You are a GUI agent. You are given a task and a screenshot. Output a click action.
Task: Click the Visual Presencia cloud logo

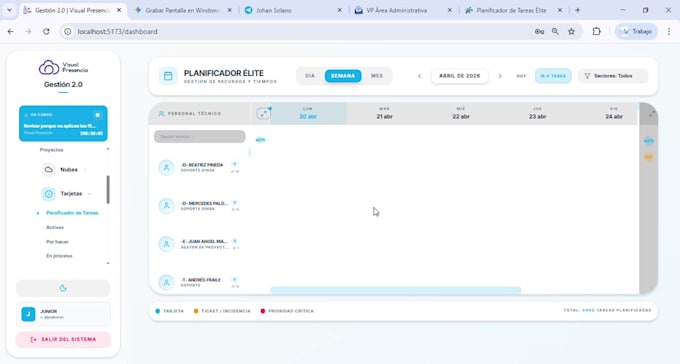pos(49,67)
